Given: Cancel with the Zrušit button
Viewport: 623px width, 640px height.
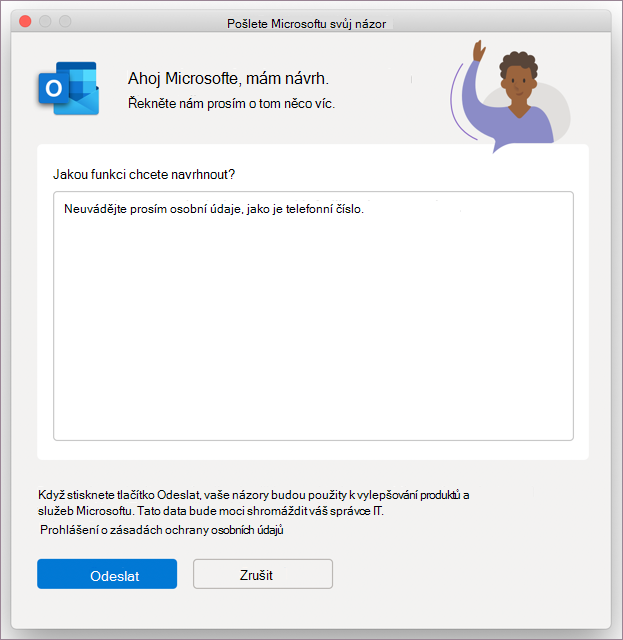Looking at the screenshot, I should (x=263, y=574).
